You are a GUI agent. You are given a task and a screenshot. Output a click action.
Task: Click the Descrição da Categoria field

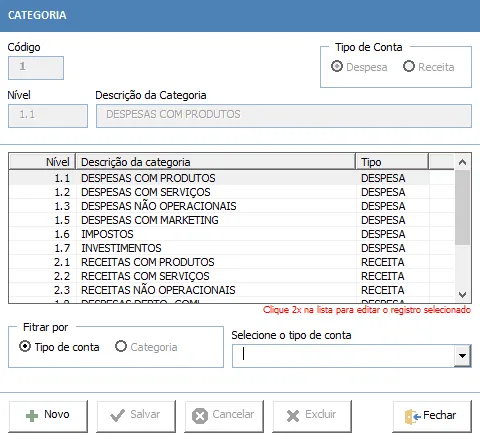(x=284, y=116)
